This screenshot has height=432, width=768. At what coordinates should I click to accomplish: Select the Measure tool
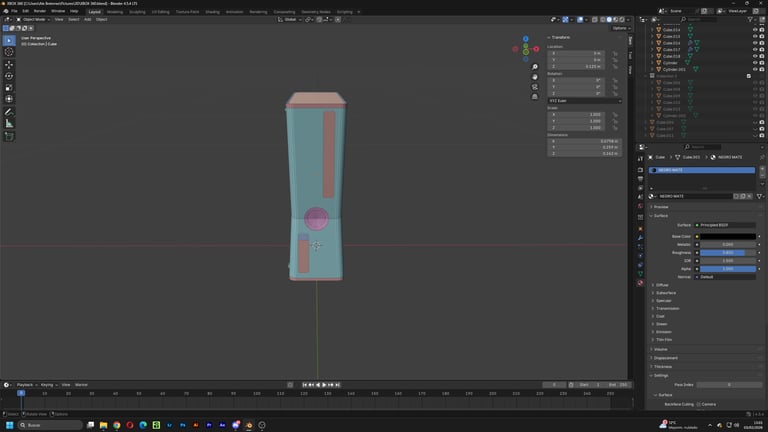pyautogui.click(x=9, y=124)
